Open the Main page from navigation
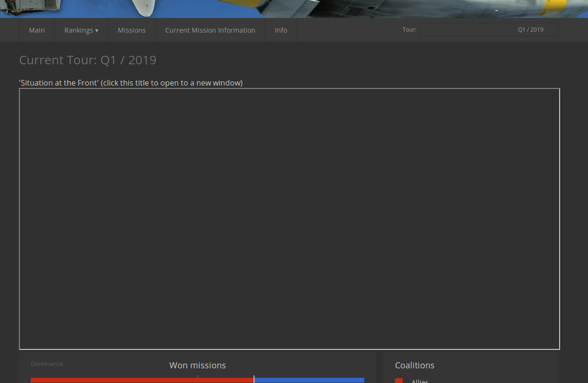 37,30
